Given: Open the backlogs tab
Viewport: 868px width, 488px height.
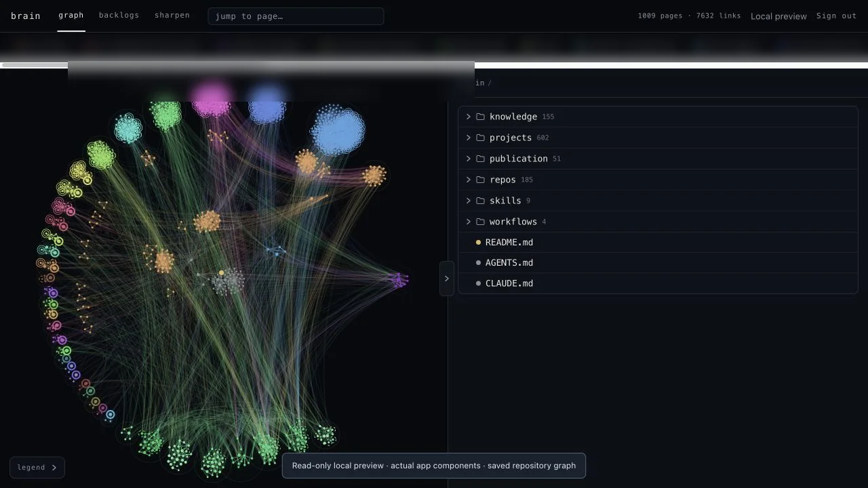Looking at the screenshot, I should coord(119,15).
